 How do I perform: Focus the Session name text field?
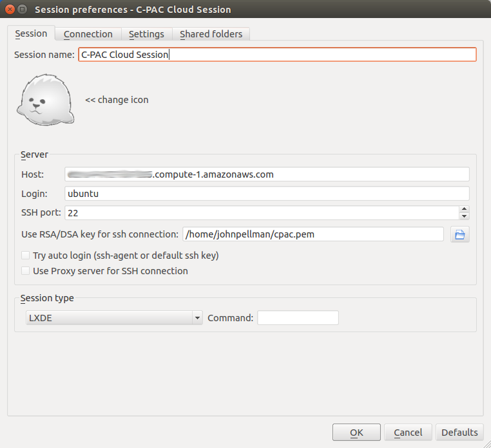pos(277,55)
